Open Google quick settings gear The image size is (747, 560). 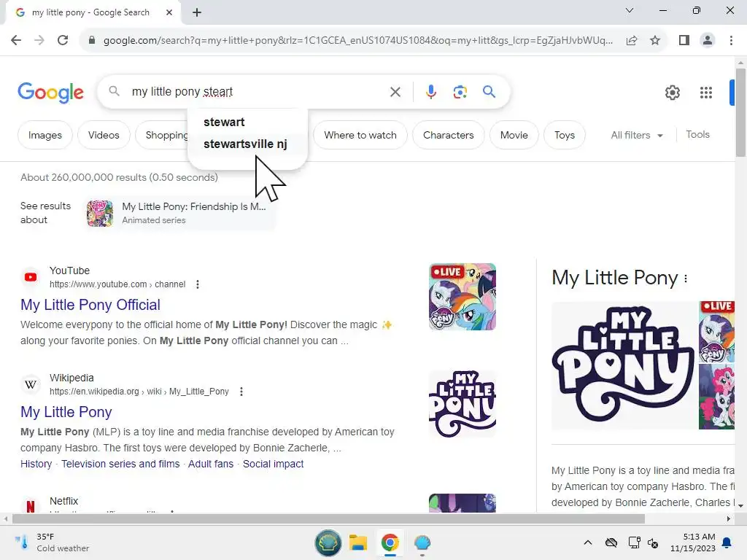click(x=672, y=93)
